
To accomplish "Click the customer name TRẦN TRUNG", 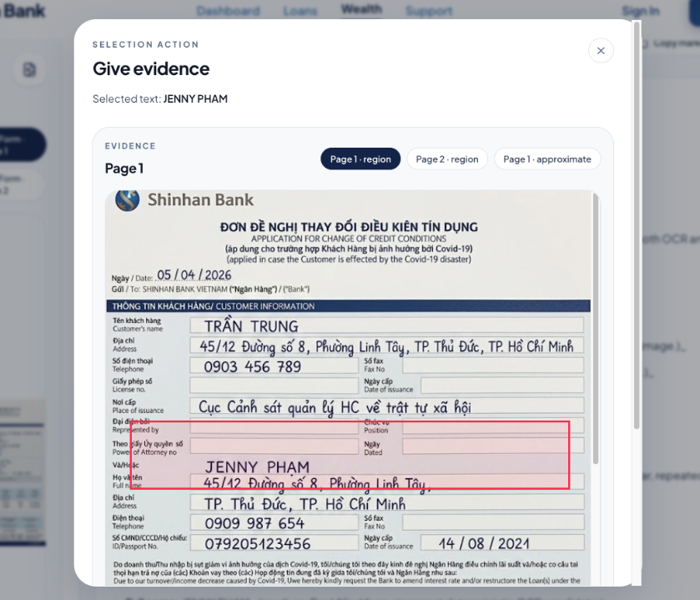I will (251, 326).
